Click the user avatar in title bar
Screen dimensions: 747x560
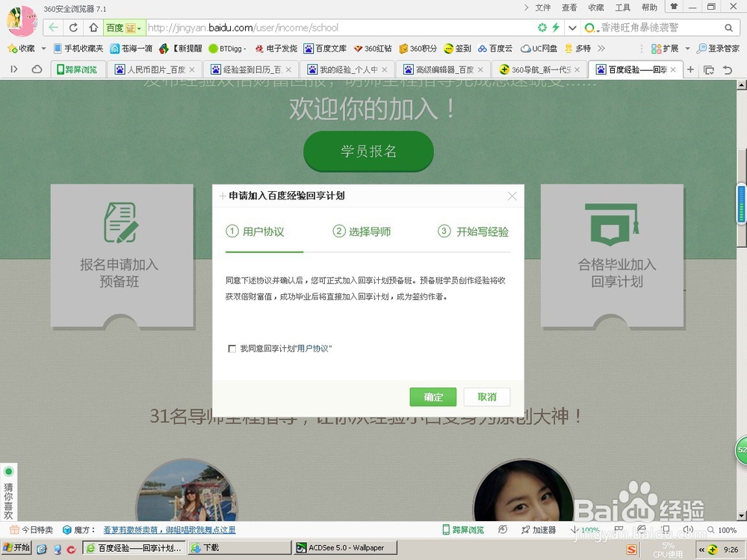coord(22,20)
